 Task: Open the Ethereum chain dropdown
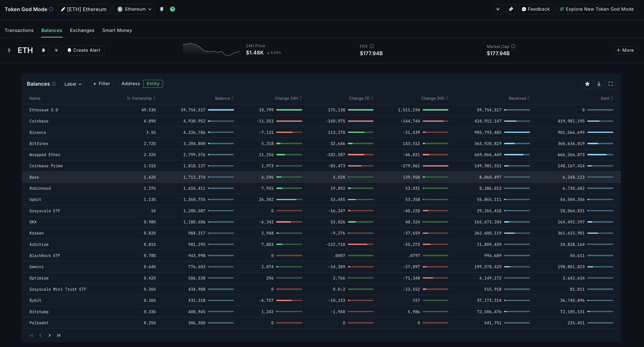tap(134, 9)
